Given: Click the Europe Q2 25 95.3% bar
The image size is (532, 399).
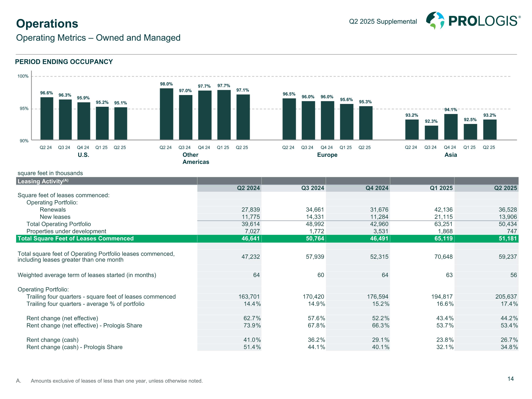Looking at the screenshot, I should pos(365,123).
